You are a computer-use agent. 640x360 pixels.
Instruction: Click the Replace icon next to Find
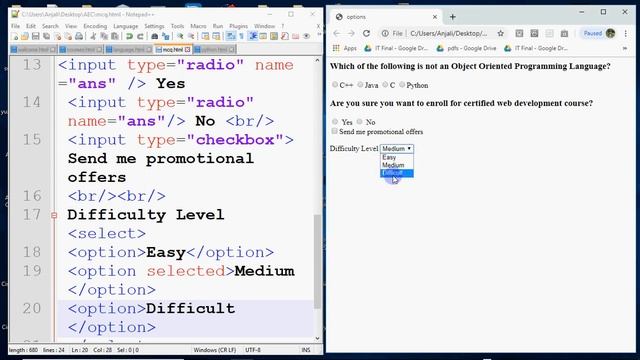[166, 37]
